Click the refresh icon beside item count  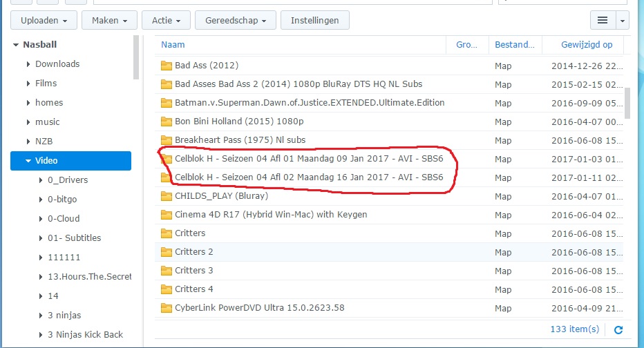pos(618,330)
